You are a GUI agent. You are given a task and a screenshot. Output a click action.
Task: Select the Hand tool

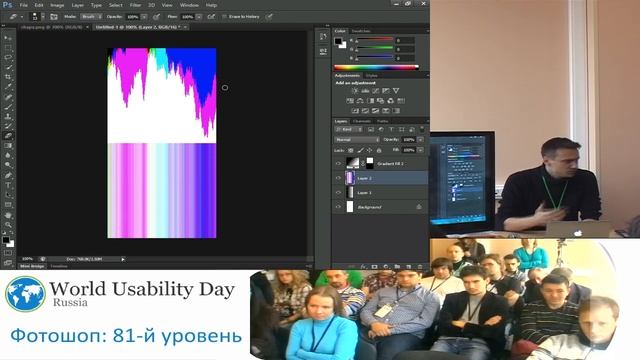[8, 215]
